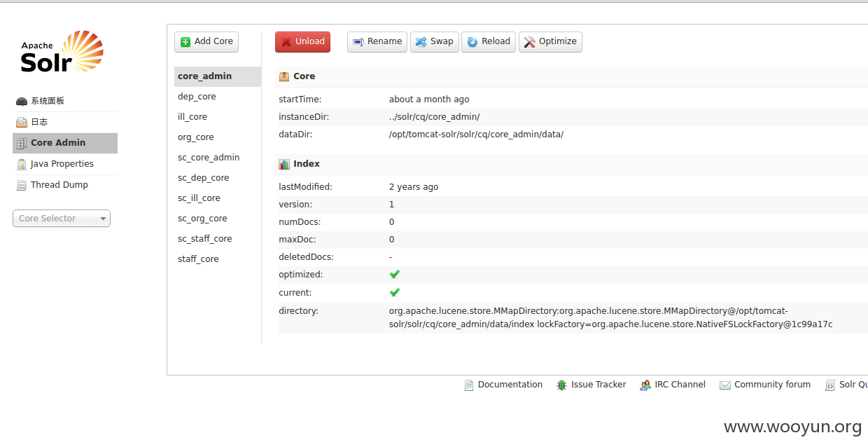This screenshot has width=868, height=447.
Task: Select sc_ill_core in the core list
Action: [218, 198]
